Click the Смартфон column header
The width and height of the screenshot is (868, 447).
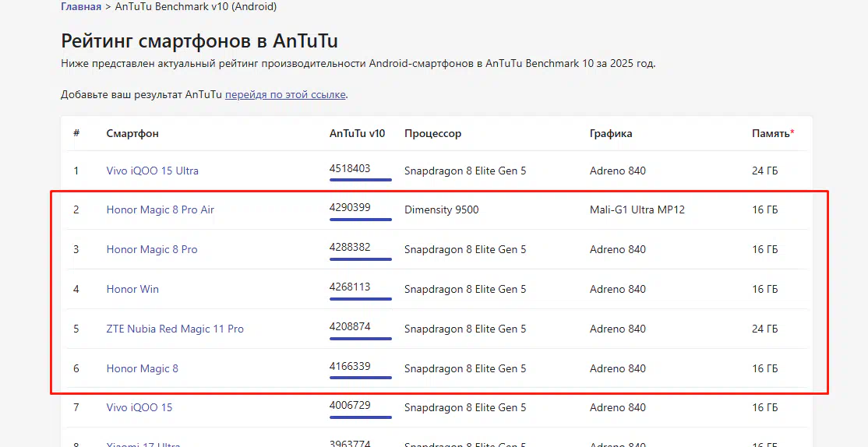[132, 133]
